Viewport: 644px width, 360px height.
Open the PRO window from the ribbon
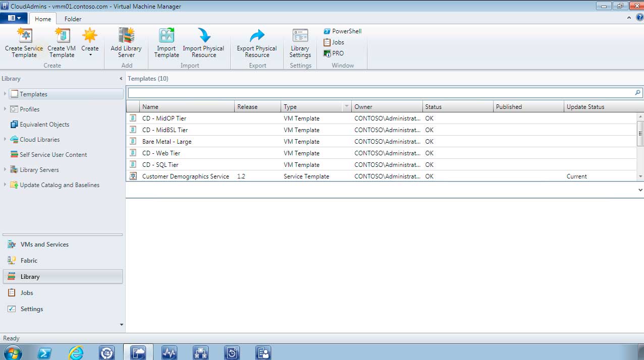coord(334,53)
